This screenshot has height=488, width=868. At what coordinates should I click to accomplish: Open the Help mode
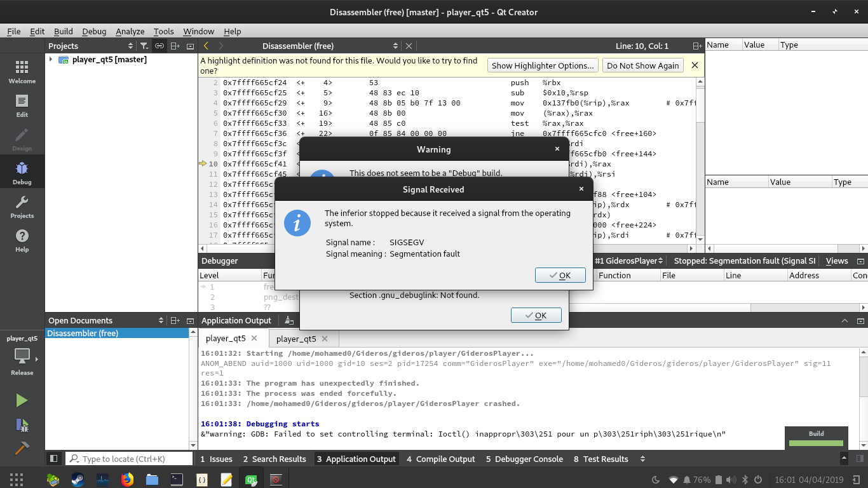[22, 240]
